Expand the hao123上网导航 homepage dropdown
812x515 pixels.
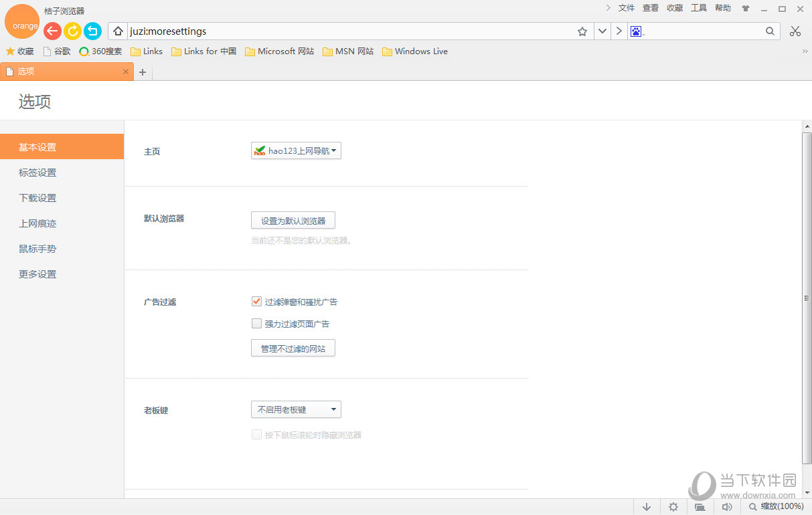296,151
